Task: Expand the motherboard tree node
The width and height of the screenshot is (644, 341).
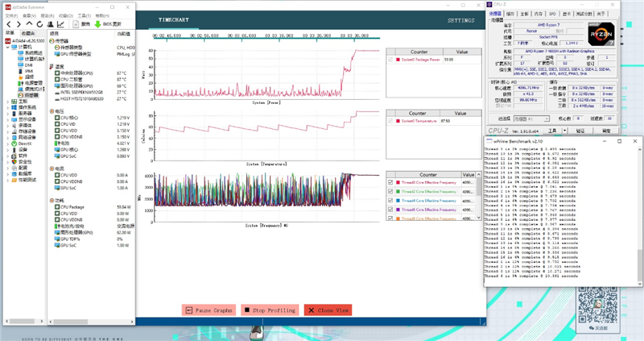Action: pyautogui.click(x=7, y=102)
